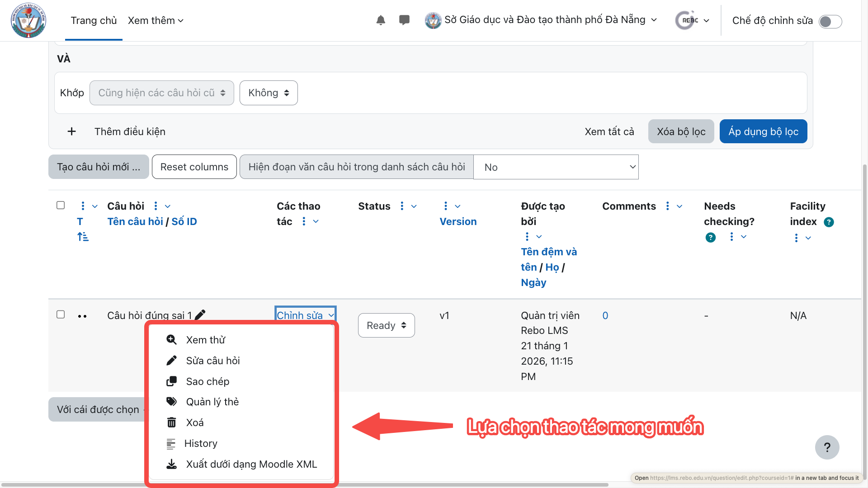Image resolution: width=868 pixels, height=488 pixels.
Task: Click Thêm điều kiện link
Action: 130,131
